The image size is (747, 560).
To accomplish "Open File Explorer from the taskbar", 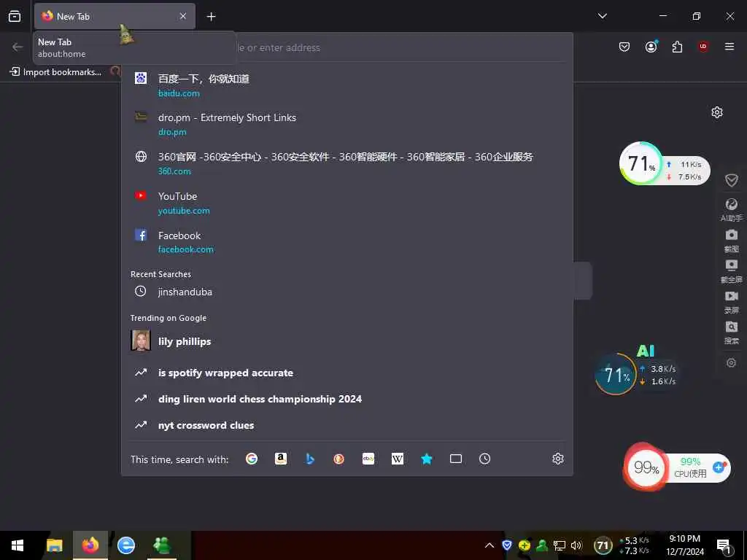I will (54, 545).
